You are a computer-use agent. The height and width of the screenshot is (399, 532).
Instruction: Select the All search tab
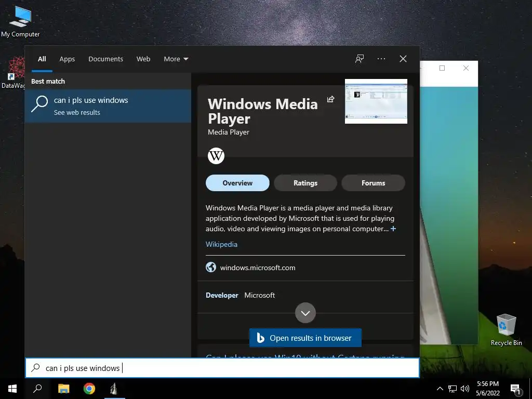pos(42,59)
